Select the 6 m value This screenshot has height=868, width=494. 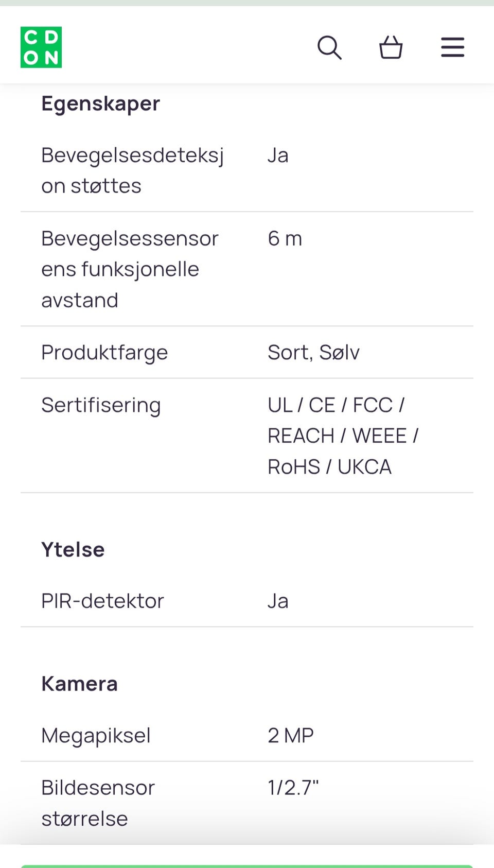pyautogui.click(x=285, y=238)
